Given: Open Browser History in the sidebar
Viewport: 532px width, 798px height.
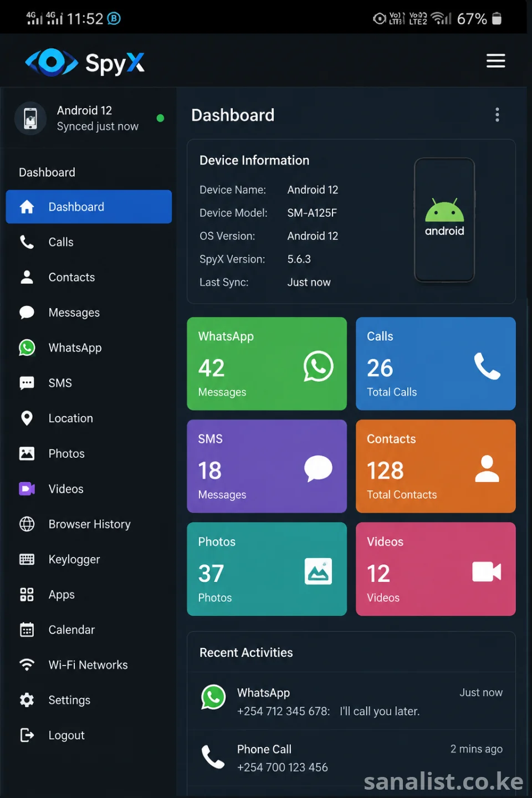Looking at the screenshot, I should [x=89, y=524].
